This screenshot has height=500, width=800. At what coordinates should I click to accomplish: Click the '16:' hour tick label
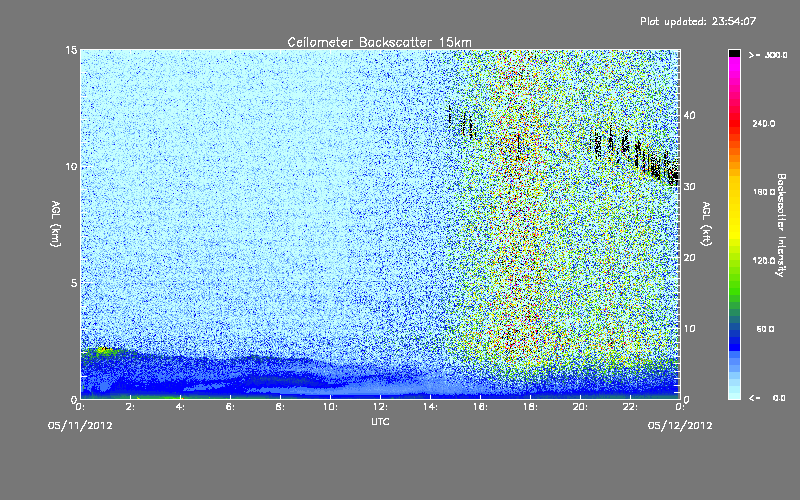pyautogui.click(x=480, y=407)
